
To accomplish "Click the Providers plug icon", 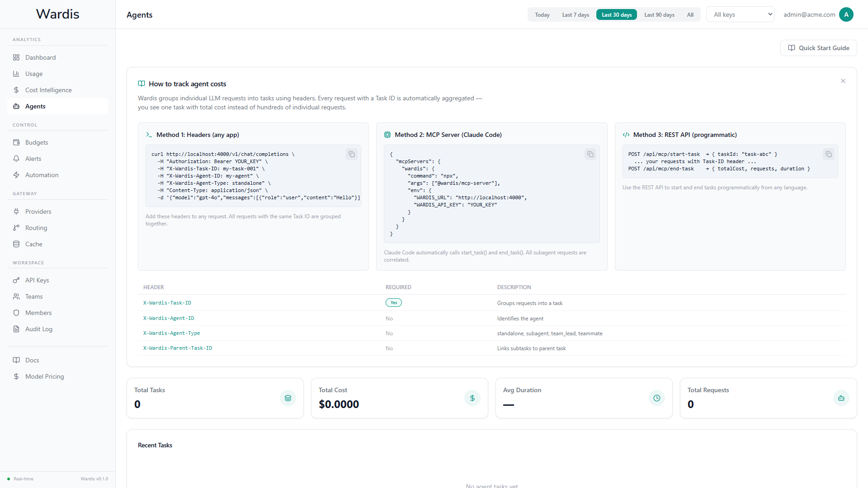I will (x=16, y=211).
